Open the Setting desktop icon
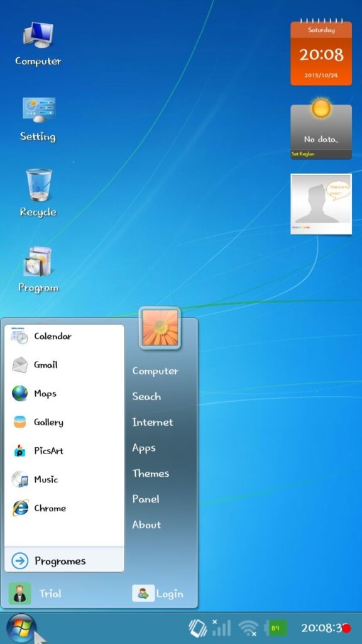362x644 pixels. (38, 110)
